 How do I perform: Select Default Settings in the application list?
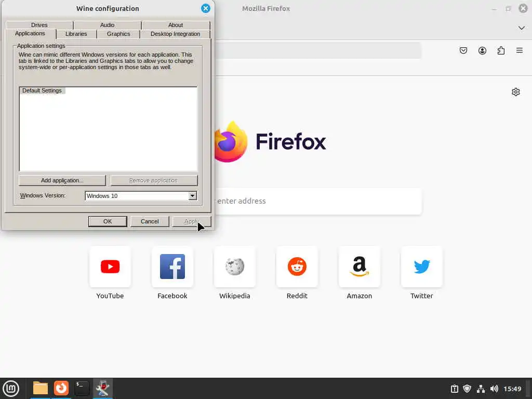coord(42,90)
